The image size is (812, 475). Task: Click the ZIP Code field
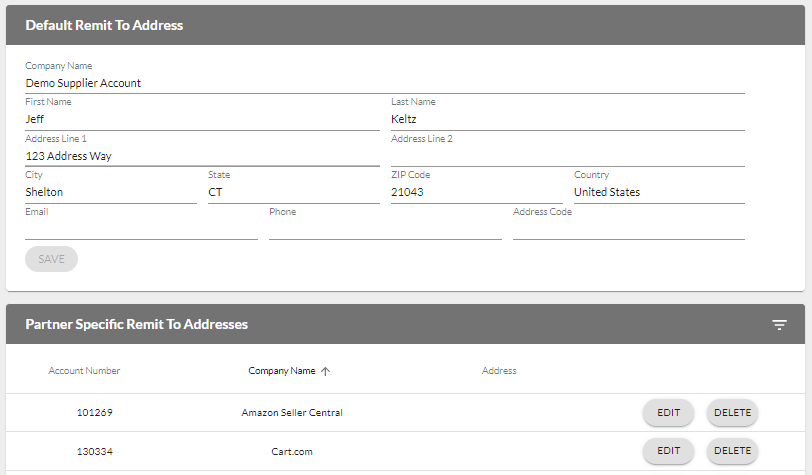476,192
